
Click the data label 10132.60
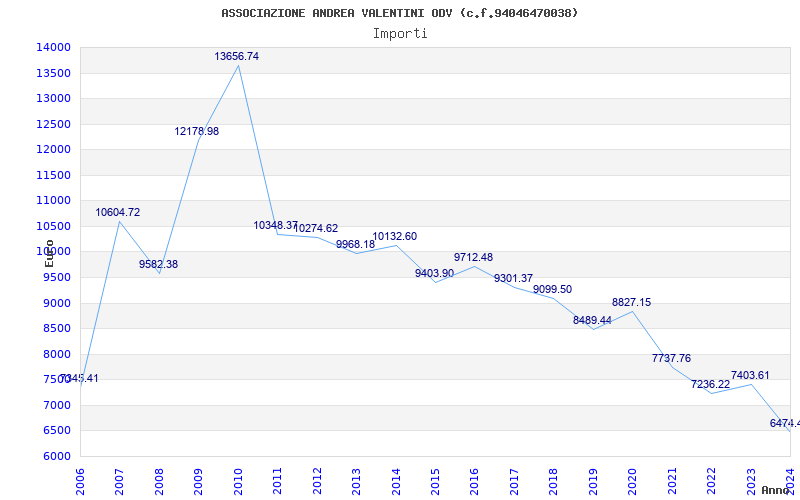pos(394,237)
